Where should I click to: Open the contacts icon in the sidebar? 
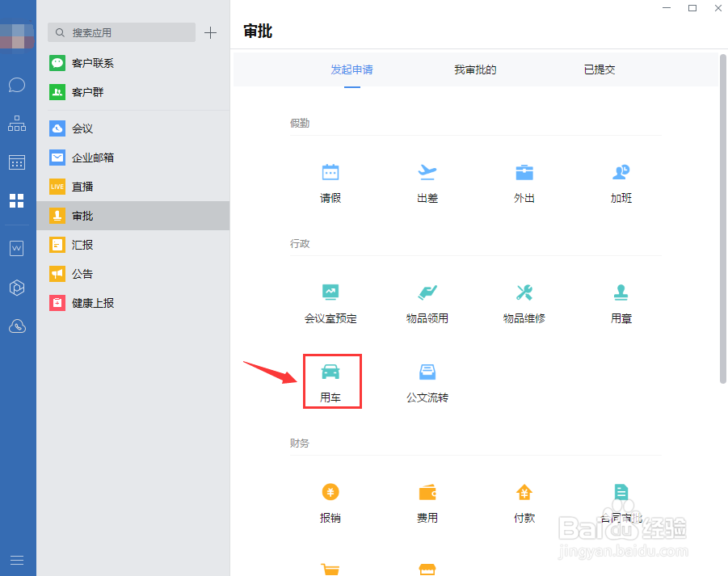17,123
